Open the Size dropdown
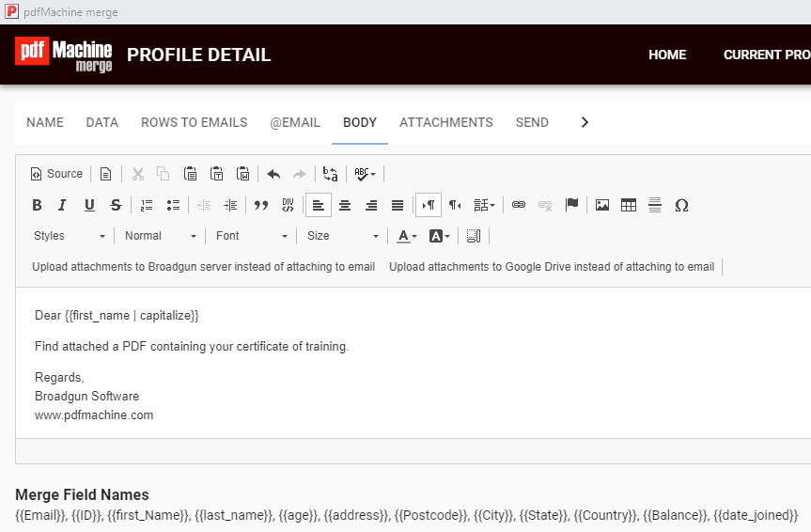This screenshot has width=811, height=532. pos(342,236)
